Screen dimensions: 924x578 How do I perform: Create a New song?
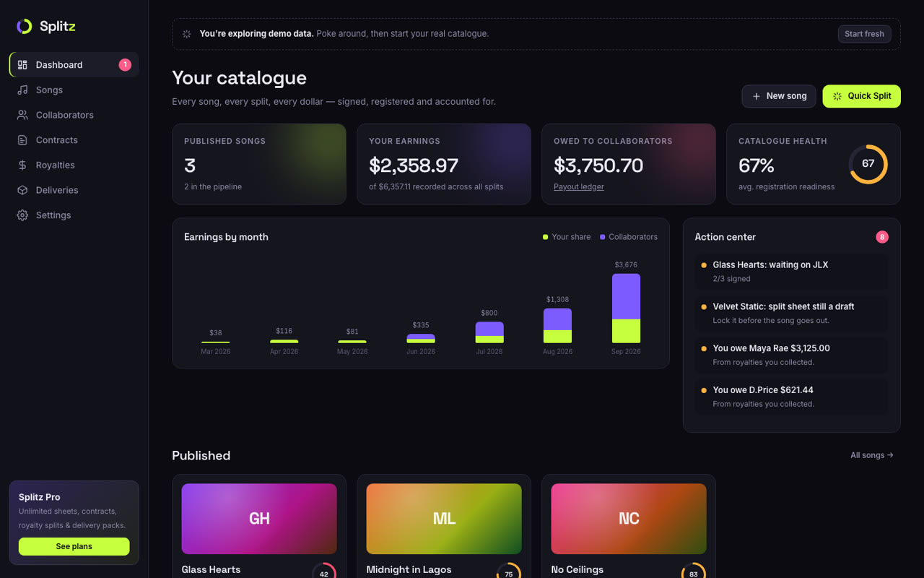coord(779,96)
